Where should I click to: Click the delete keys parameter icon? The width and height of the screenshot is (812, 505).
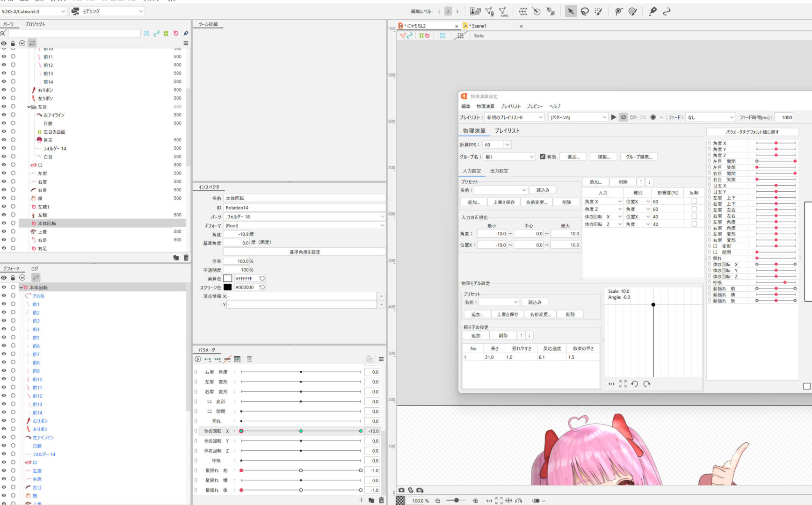[227, 359]
